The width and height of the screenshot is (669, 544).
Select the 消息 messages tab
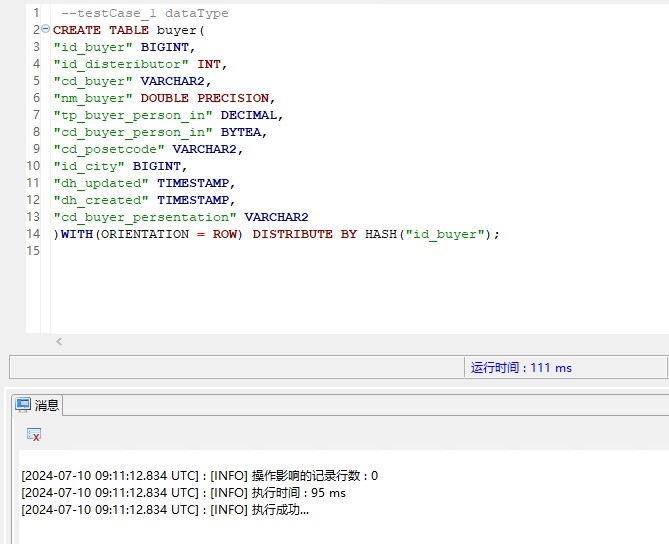pyautogui.click(x=37, y=405)
